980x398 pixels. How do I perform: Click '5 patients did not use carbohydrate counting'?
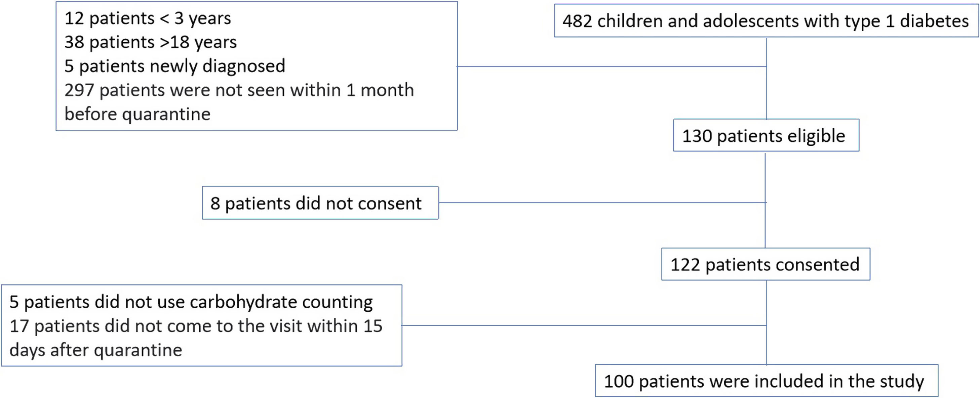(191, 302)
